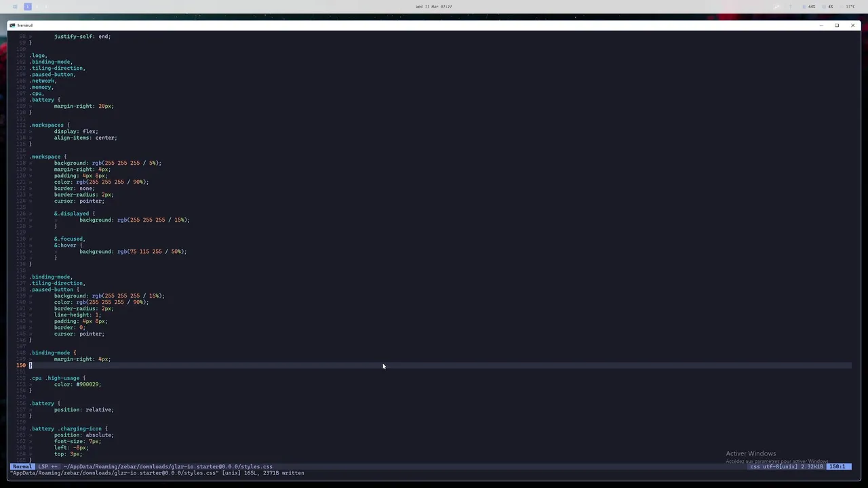Click the '&.displayed {' nested selector
This screenshot has height=488, width=868.
coord(75,213)
